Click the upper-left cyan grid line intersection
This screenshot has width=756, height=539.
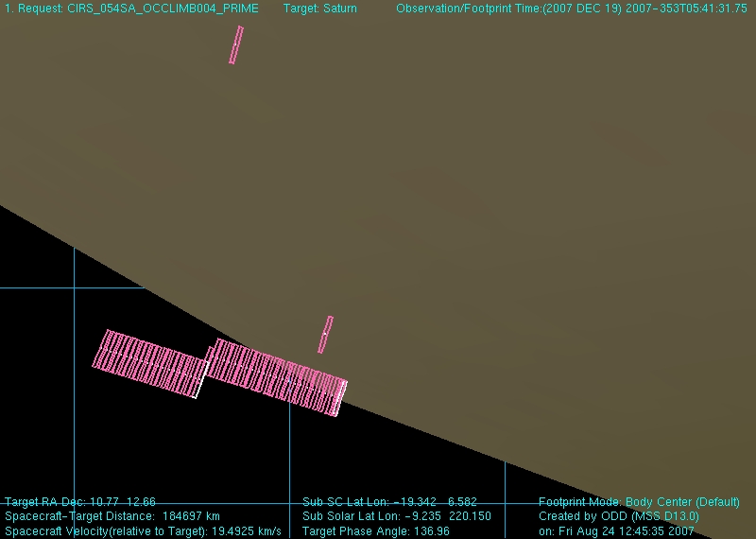[x=75, y=287]
